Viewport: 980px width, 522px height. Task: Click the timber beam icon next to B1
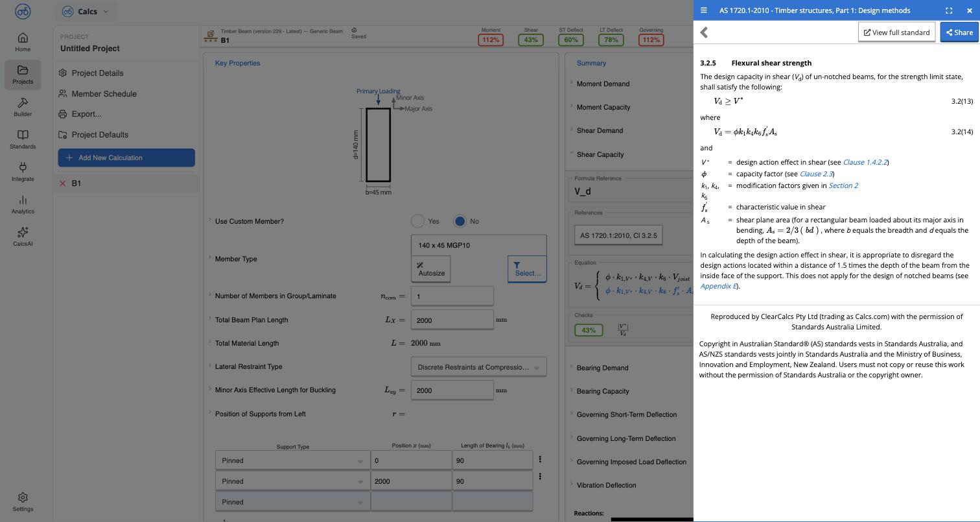coord(210,35)
